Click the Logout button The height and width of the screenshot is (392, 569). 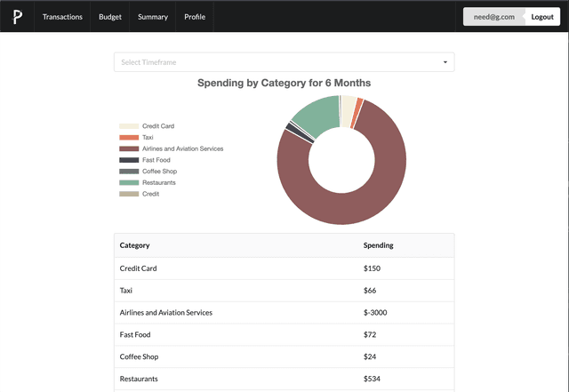pos(542,17)
